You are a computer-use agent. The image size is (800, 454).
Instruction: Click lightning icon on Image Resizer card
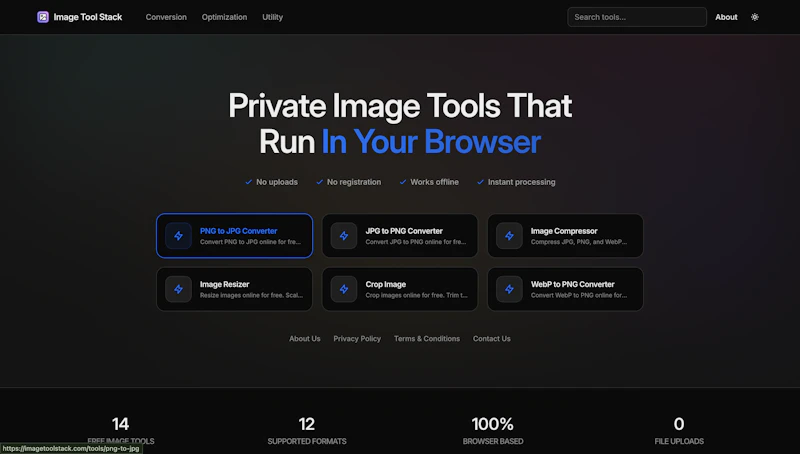pyautogui.click(x=179, y=289)
